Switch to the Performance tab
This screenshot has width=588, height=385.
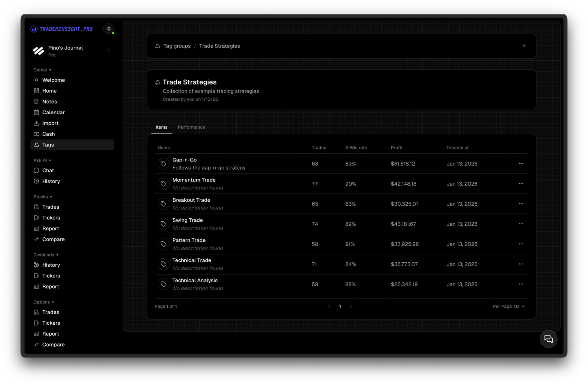[191, 127]
